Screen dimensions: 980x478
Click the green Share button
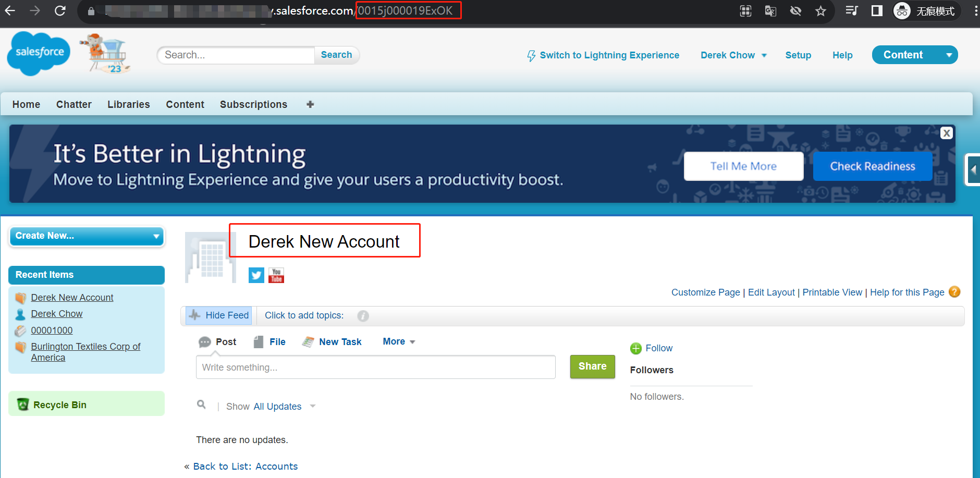592,366
